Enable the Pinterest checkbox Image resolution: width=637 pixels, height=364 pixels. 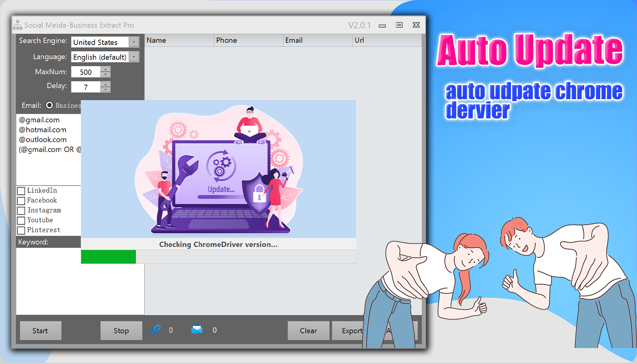click(x=21, y=231)
